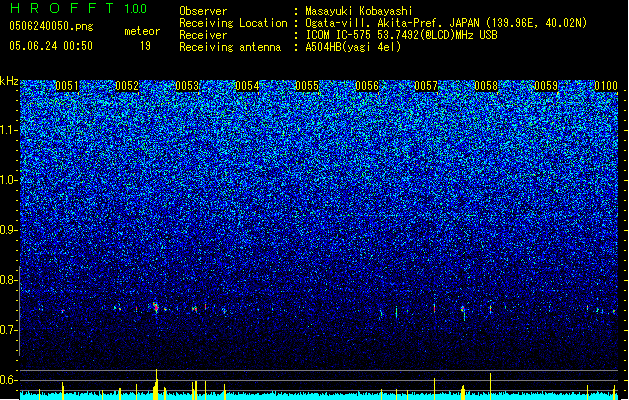The image size is (629, 400).
Task: Click the 'Receiver' field label
Action: click(203, 35)
